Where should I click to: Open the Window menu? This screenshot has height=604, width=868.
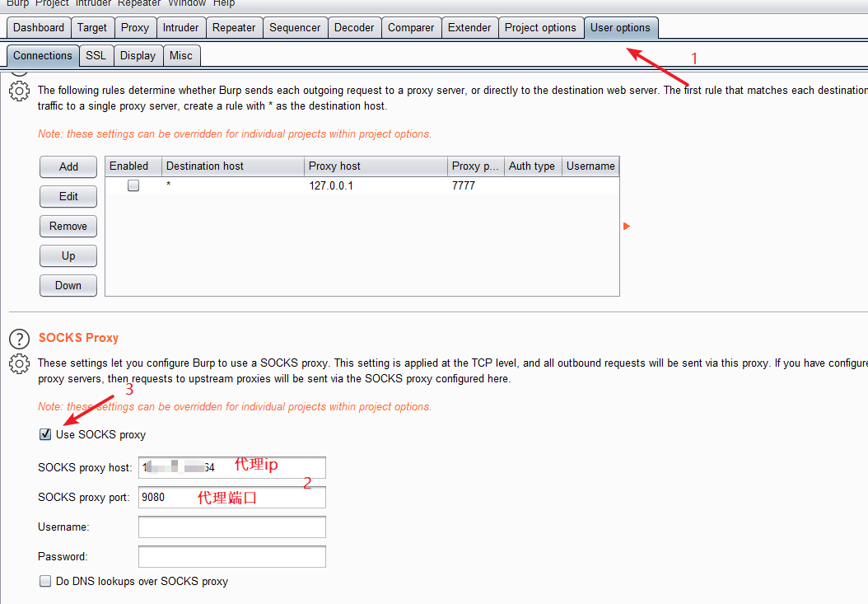point(187,3)
